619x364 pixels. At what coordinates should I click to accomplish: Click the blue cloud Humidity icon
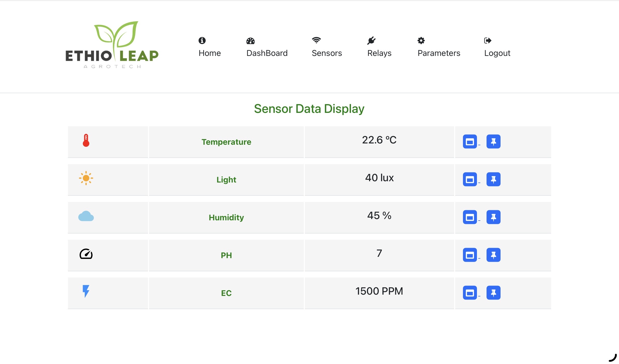(86, 216)
